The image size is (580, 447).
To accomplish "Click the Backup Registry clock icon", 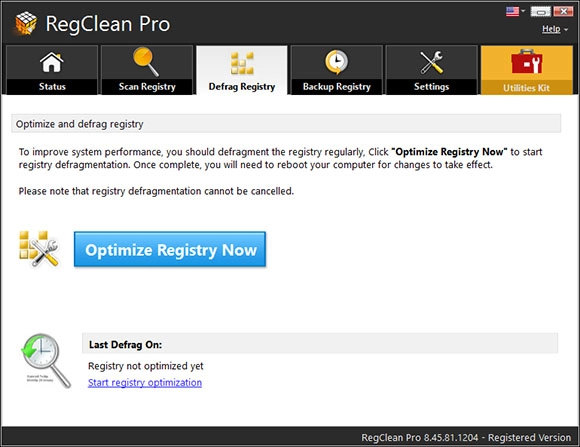I will (x=336, y=62).
